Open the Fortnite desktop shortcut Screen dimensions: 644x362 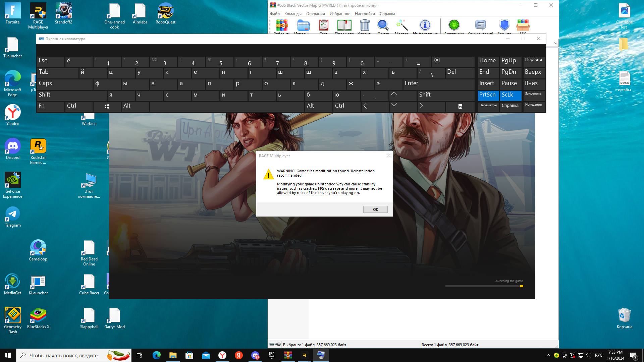12,14
